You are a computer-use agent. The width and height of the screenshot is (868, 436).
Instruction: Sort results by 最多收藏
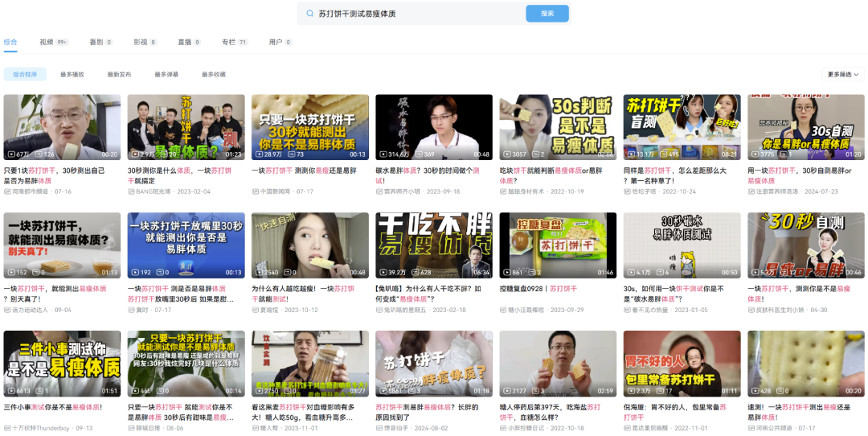tap(214, 74)
